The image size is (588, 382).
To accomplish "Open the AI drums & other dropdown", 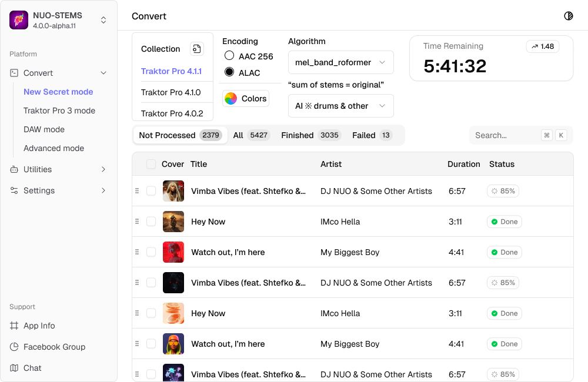I will click(340, 106).
